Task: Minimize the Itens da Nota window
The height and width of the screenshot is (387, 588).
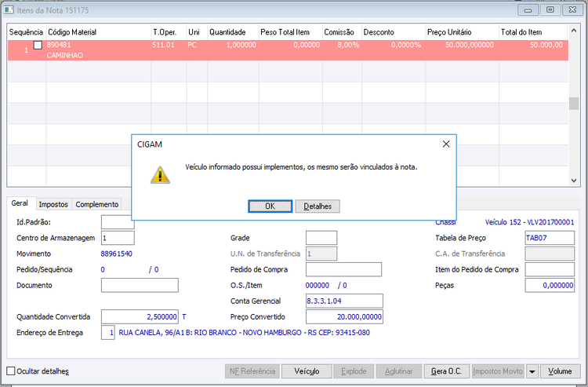Action: [x=528, y=10]
